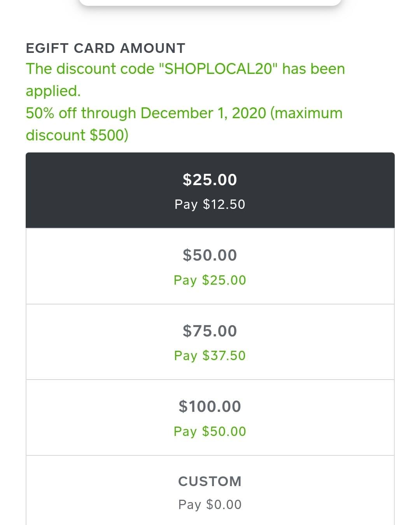Tap 'has been' in the discount confirmation
The width and height of the screenshot is (420, 525).
click(314, 69)
